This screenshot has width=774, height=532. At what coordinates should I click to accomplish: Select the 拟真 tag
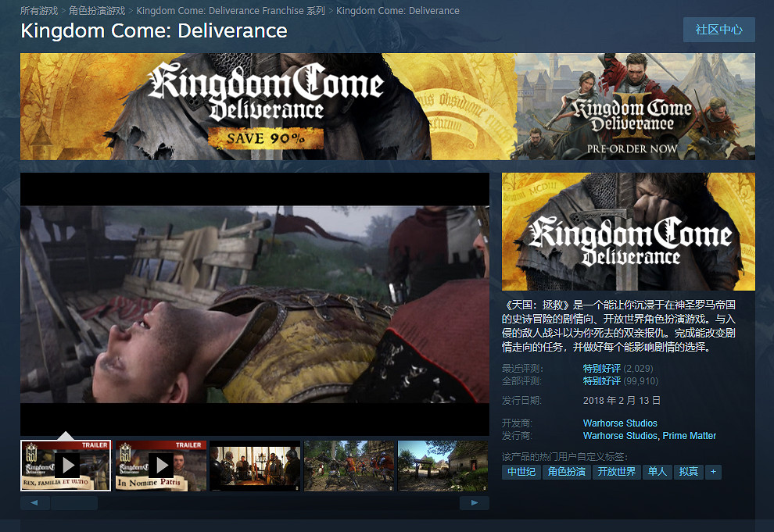click(689, 472)
